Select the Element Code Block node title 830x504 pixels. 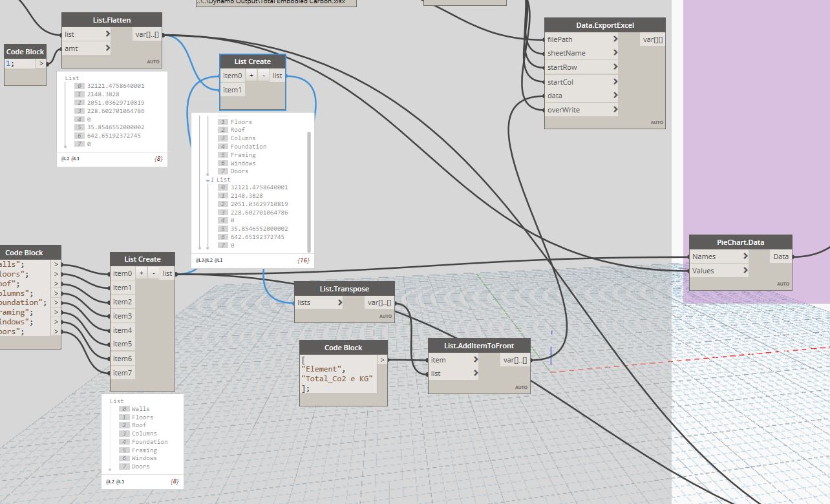343,348
